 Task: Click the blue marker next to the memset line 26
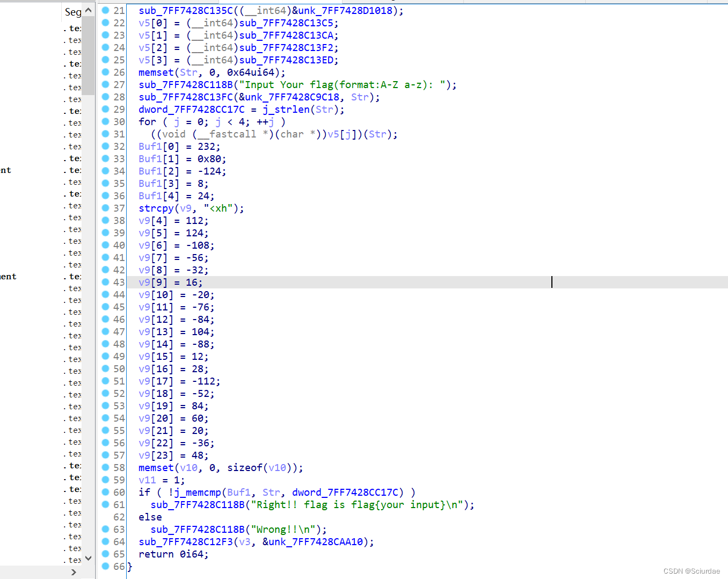click(105, 72)
